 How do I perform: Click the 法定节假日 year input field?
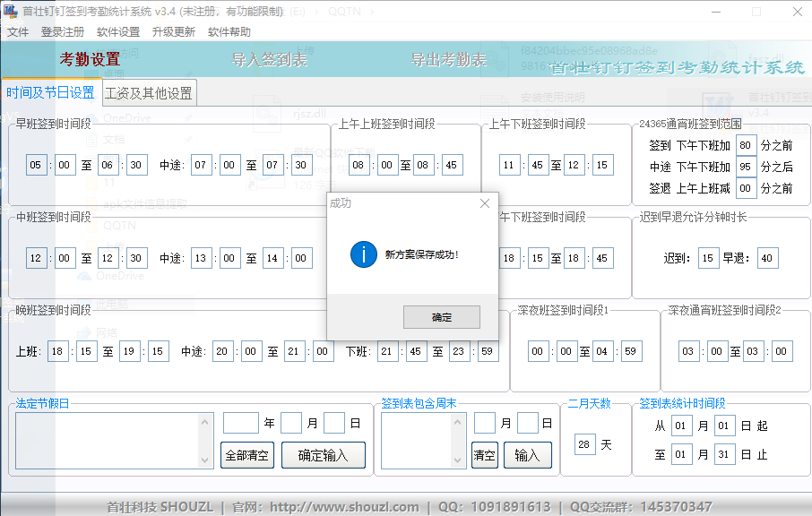(x=240, y=423)
